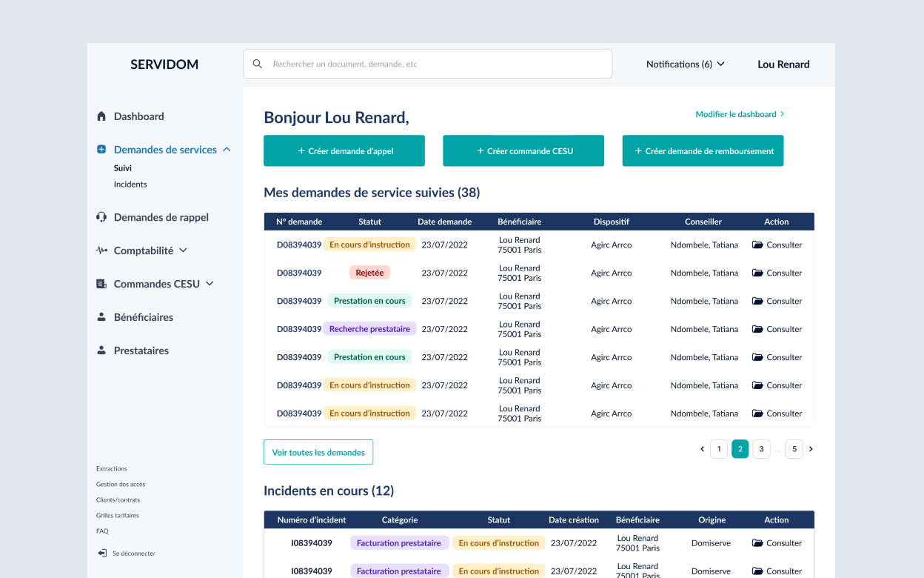The height and width of the screenshot is (578, 924).
Task: Click the Commandes CESU sidebar icon
Action: coord(101,284)
